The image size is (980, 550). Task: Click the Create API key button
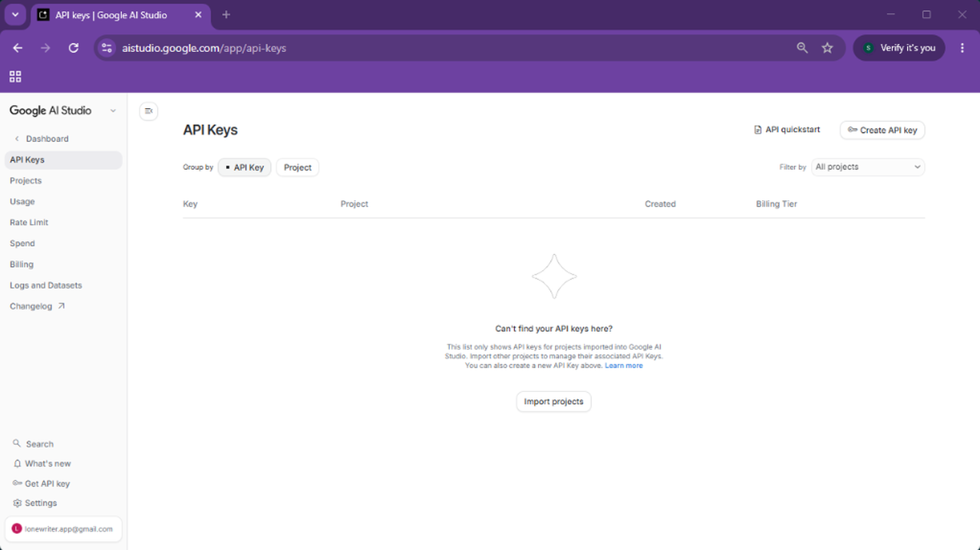883,130
